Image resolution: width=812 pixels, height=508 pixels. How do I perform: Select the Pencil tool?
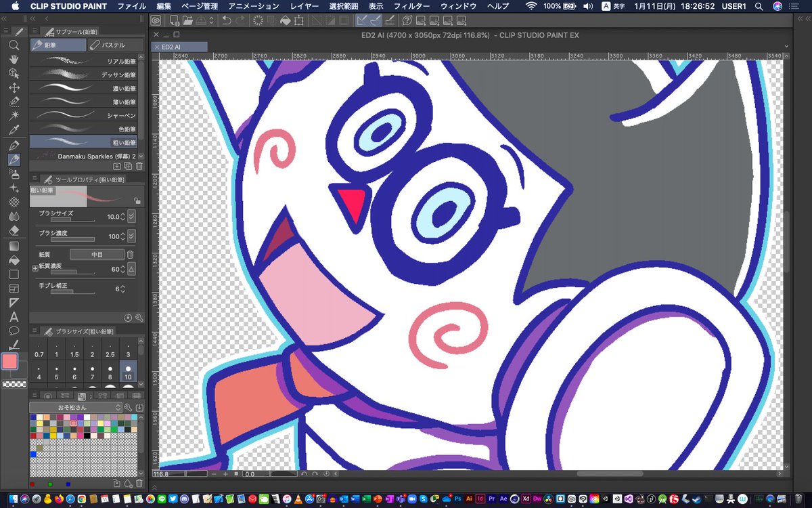tap(14, 159)
